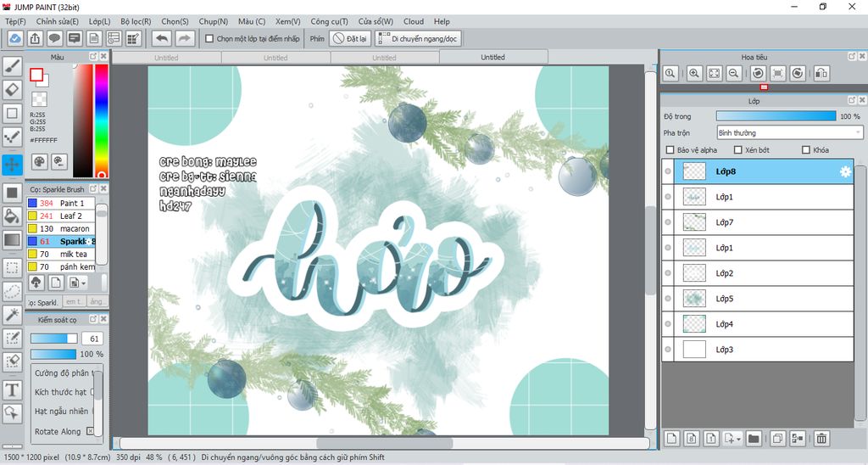Open the Lớp(L) menu
This screenshot has width=868, height=465.
[x=100, y=21]
